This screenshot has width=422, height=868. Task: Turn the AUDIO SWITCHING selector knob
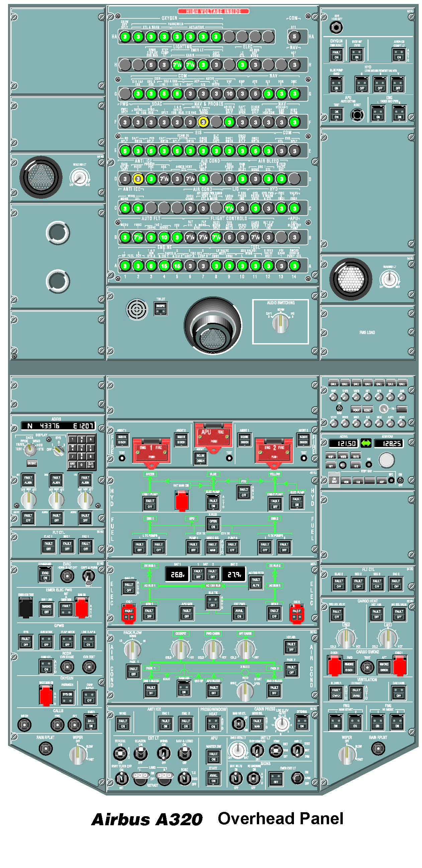[x=280, y=323]
